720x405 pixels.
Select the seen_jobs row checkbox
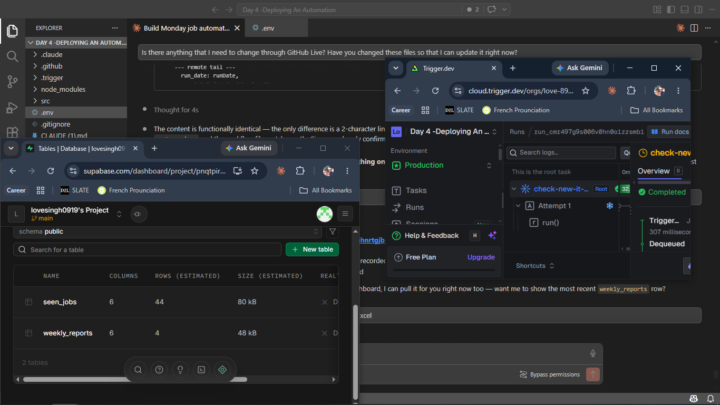point(28,302)
